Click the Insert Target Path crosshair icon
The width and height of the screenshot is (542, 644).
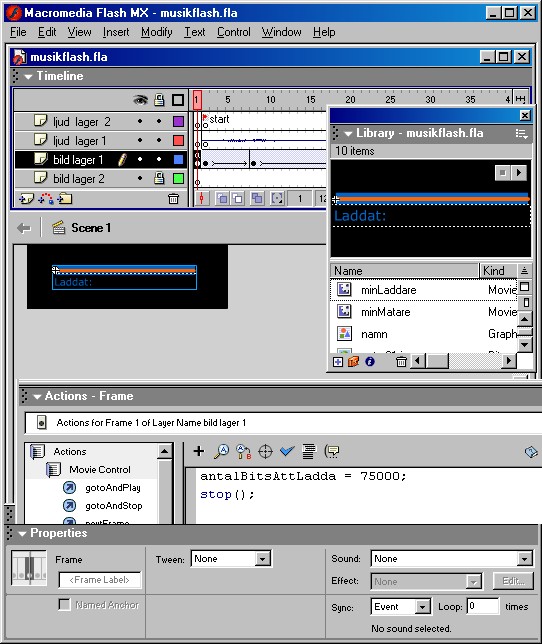(265, 451)
